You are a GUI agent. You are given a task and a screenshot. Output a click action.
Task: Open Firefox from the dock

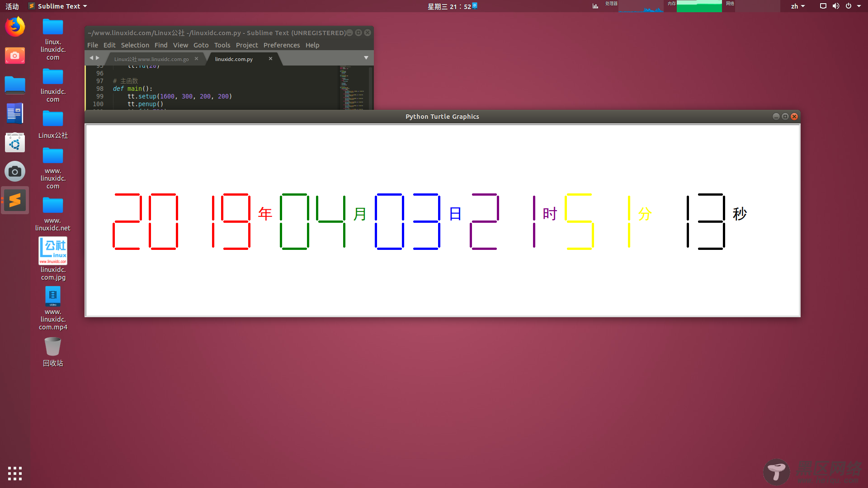(x=15, y=27)
